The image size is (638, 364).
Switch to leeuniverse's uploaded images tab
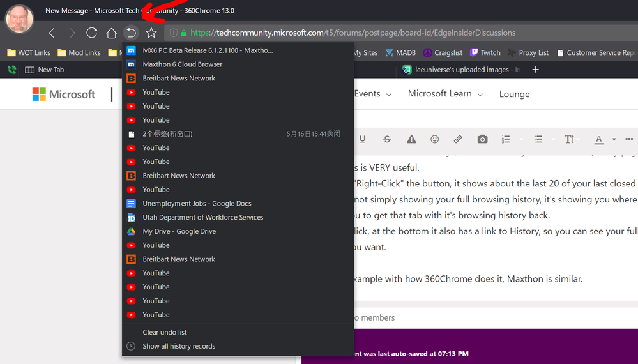pyautogui.click(x=461, y=70)
